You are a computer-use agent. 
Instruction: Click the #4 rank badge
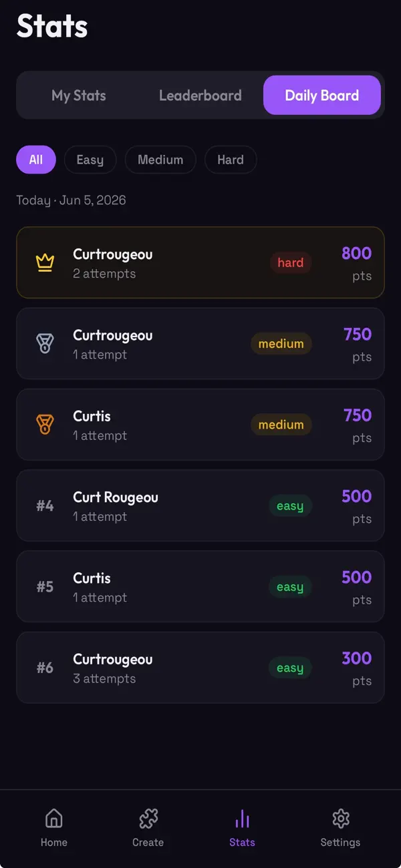(x=45, y=505)
